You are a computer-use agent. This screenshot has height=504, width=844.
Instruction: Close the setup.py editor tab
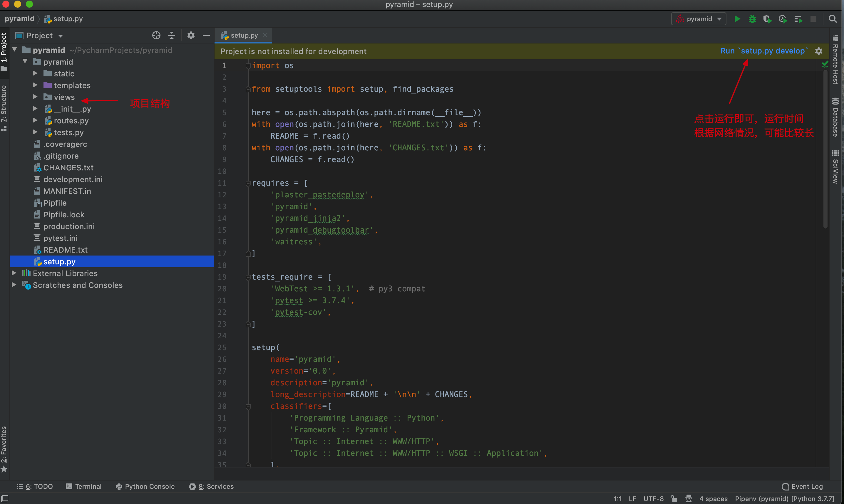pyautogui.click(x=265, y=35)
